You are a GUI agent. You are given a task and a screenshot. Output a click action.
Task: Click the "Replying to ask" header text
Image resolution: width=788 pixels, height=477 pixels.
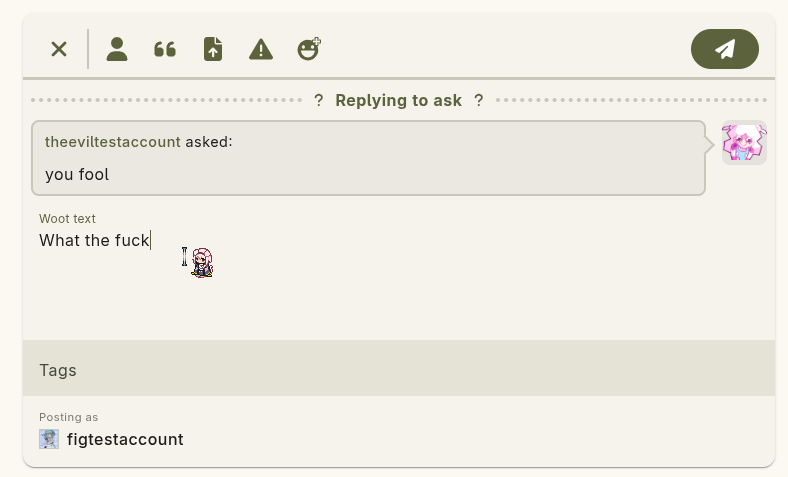pyautogui.click(x=399, y=101)
